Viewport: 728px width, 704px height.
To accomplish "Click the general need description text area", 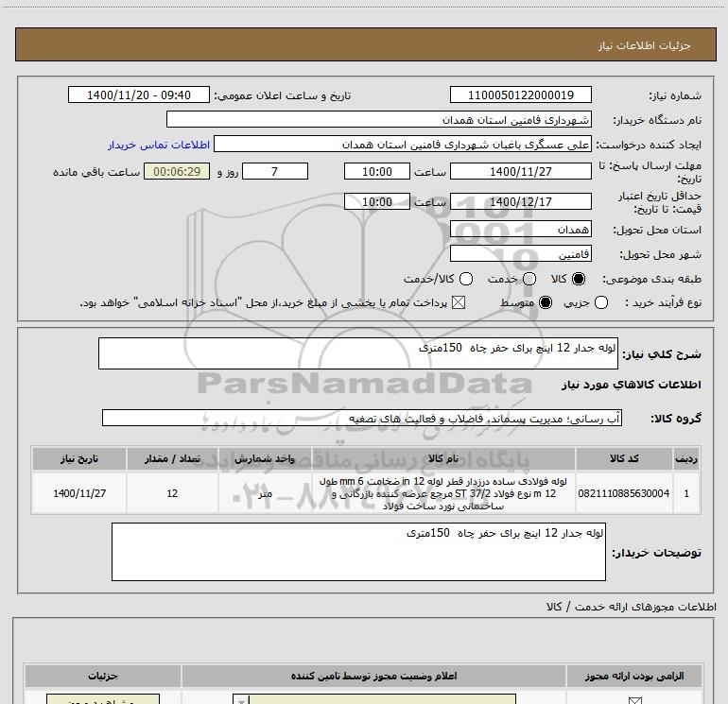I will 358,353.
